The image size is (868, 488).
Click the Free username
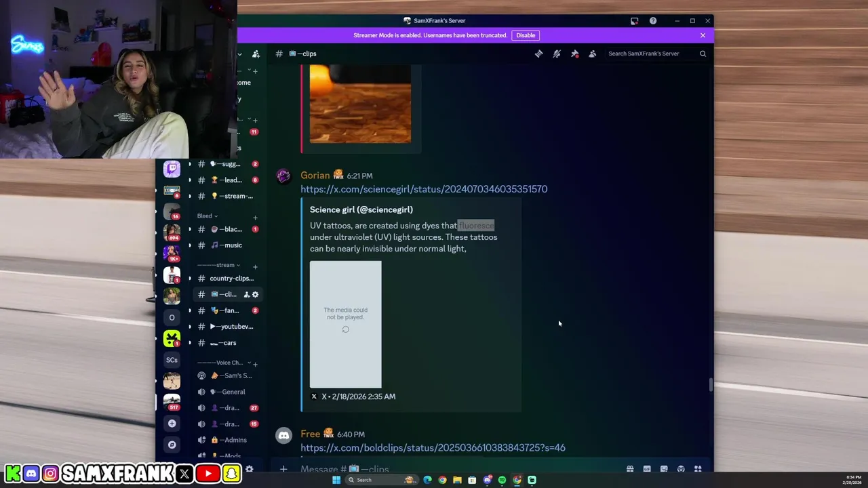pyautogui.click(x=310, y=434)
